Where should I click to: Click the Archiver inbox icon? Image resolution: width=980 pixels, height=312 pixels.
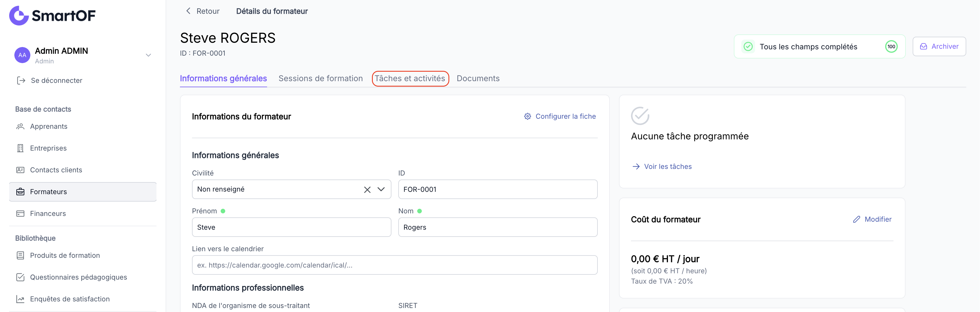(923, 46)
